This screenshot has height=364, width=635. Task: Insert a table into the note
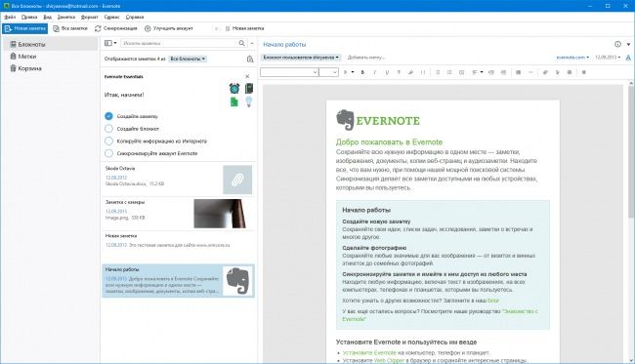coord(518,72)
